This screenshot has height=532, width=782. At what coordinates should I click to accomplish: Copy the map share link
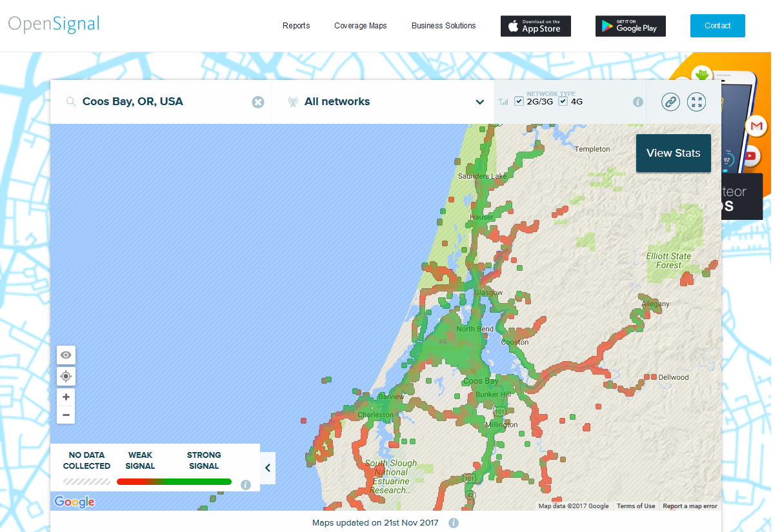tap(670, 101)
